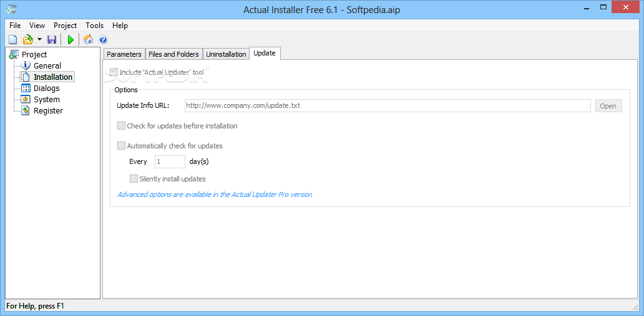Click the Save project floppy icon
The height and width of the screenshot is (316, 644).
click(52, 39)
